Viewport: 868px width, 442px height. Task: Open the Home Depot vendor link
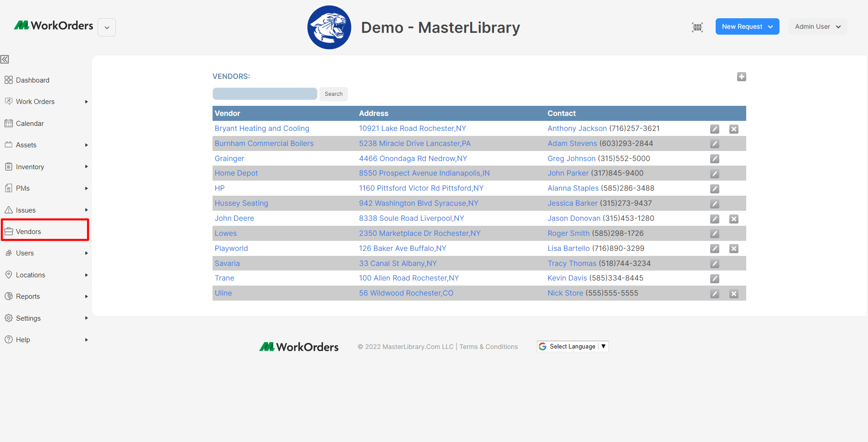236,173
